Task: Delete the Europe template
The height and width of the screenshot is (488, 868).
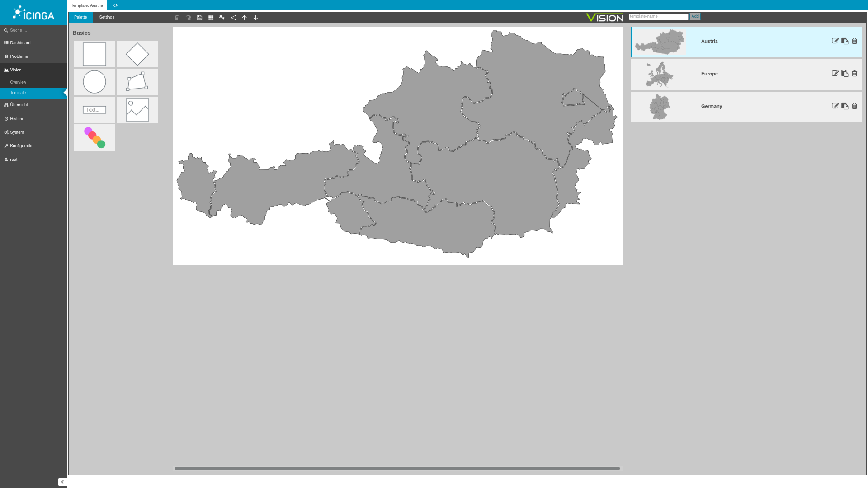Action: [854, 74]
